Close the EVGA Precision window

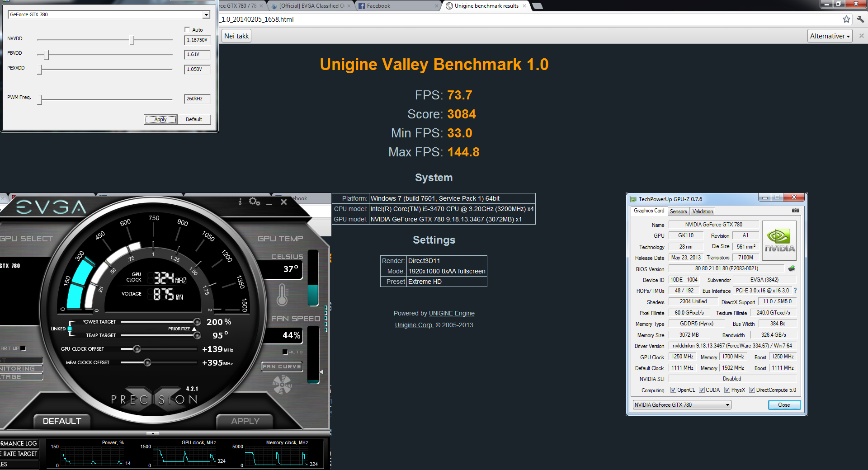point(284,202)
